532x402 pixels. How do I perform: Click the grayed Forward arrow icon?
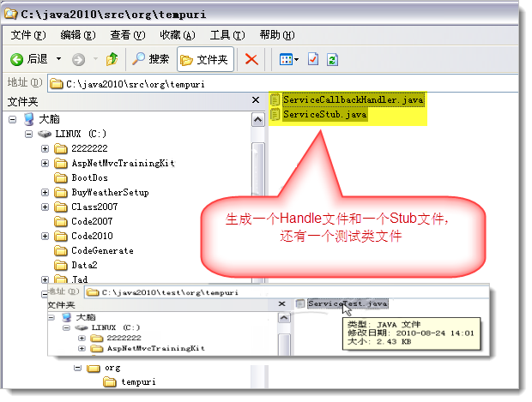coord(78,60)
